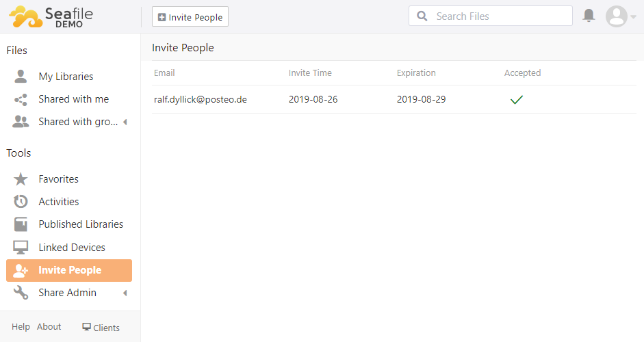This screenshot has height=342, width=644.
Task: Open the user avatar dropdown menu
Action: point(621,16)
